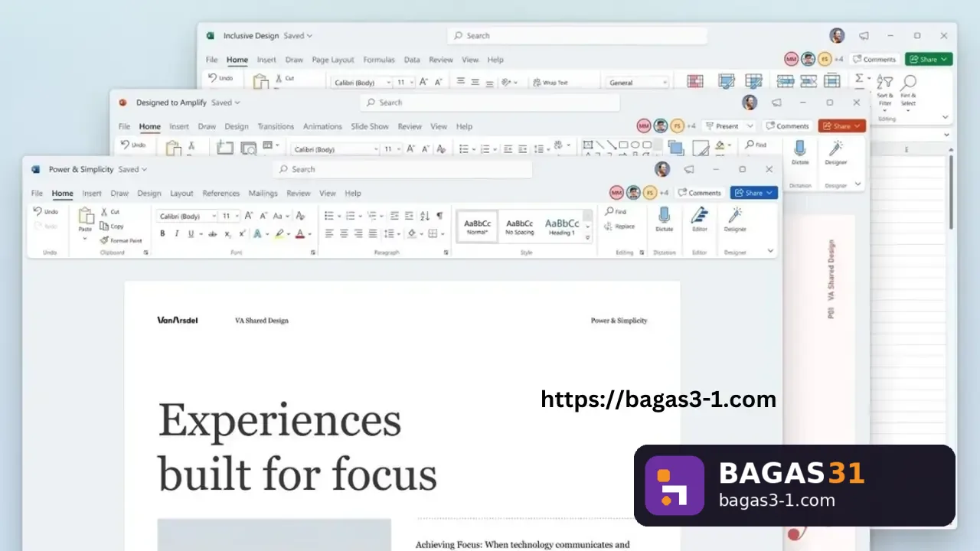Viewport: 980px width, 551px height.
Task: Toggle Subscript in Word ribbon
Action: [x=228, y=233]
